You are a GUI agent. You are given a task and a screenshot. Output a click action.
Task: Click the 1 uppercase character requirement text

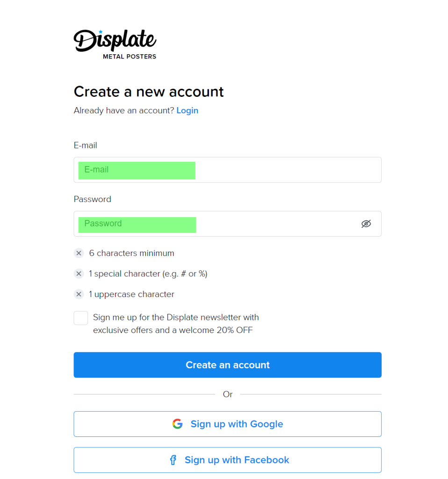(131, 294)
